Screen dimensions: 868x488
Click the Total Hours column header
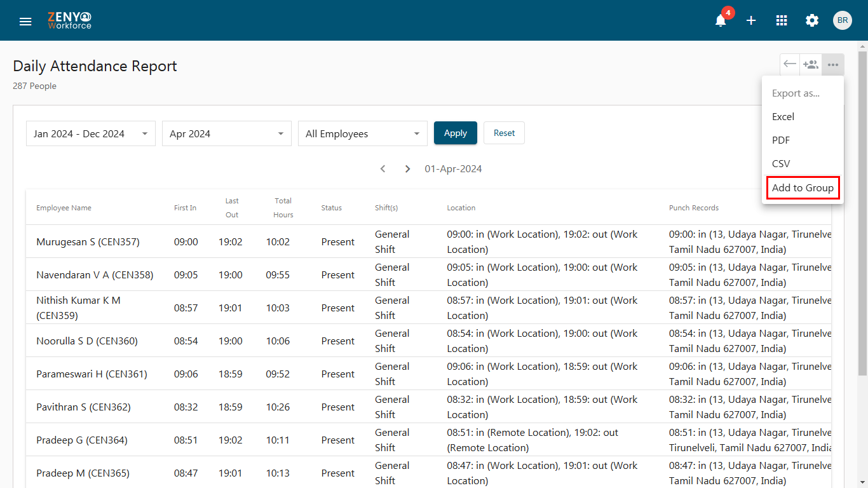[283, 208]
